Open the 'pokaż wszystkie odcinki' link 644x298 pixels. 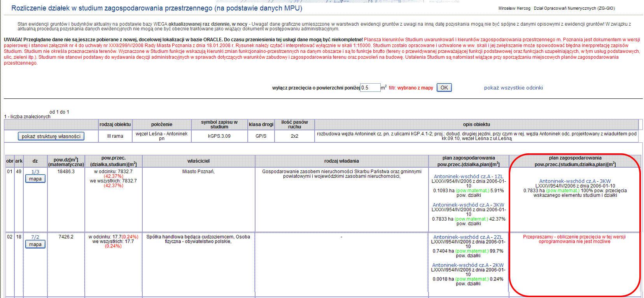[x=513, y=88]
